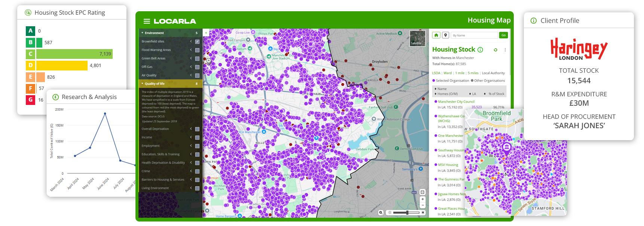Image resolution: width=644 pixels, height=226 pixels.
Task: Click the Research & Analysis pound icon
Action: (55, 97)
